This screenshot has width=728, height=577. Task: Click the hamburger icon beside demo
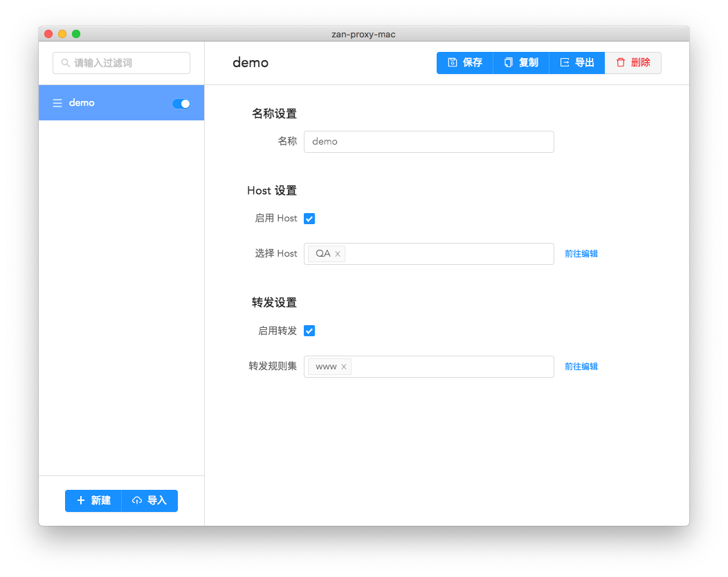coord(57,103)
